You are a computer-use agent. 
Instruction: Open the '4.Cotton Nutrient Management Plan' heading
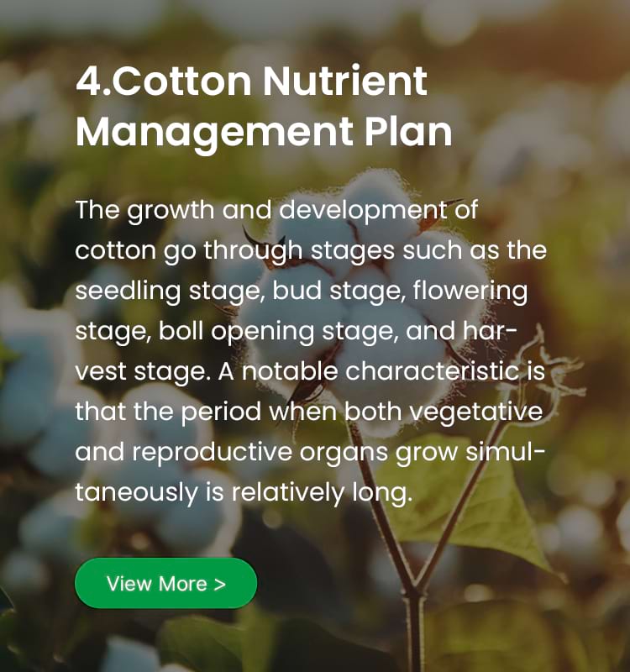264,106
